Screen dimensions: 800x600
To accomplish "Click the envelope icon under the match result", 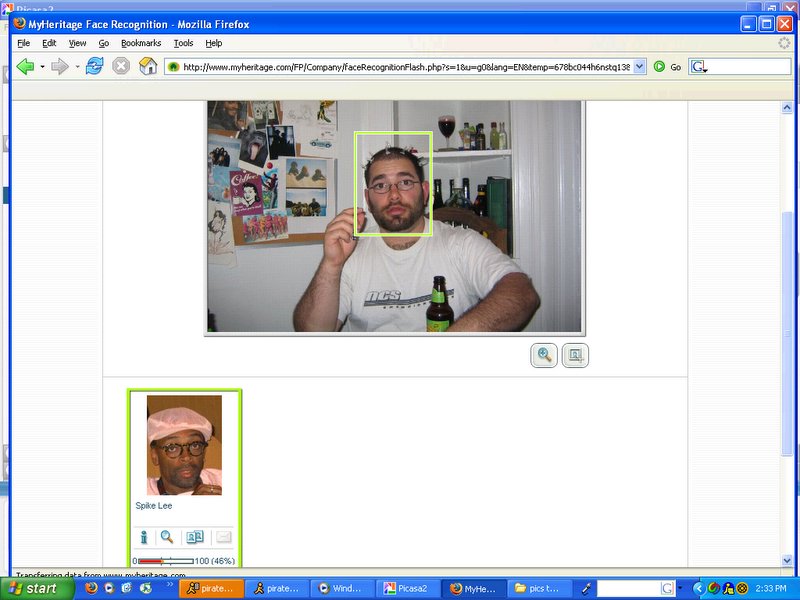I will point(223,537).
